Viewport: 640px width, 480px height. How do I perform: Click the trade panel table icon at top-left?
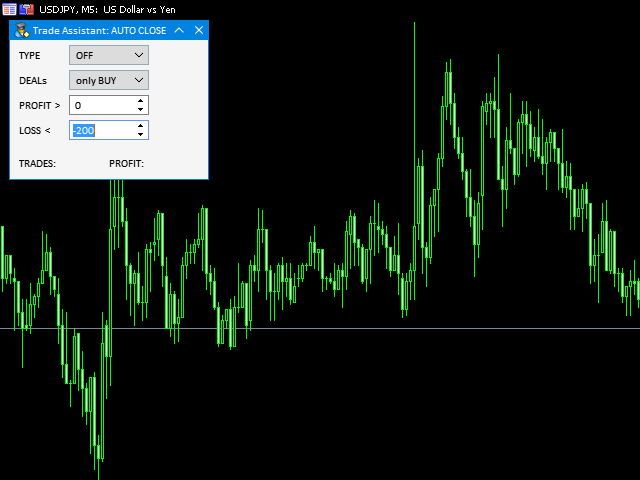click(9, 9)
